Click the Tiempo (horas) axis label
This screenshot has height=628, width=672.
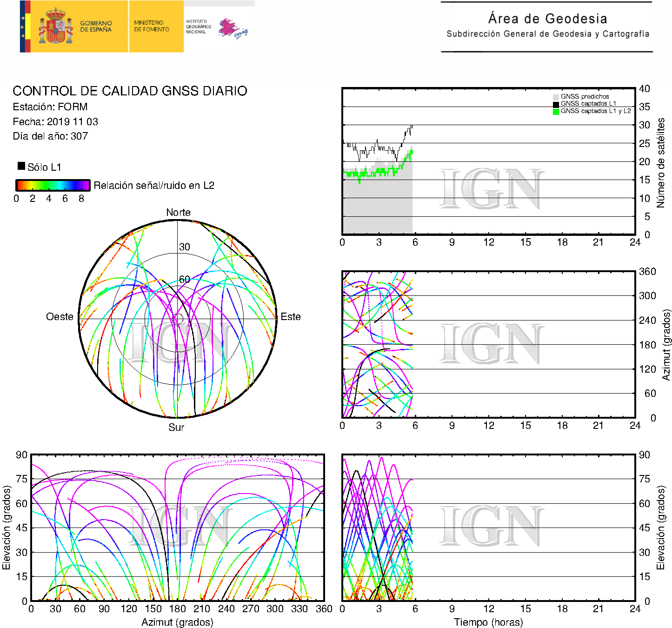(x=488, y=622)
